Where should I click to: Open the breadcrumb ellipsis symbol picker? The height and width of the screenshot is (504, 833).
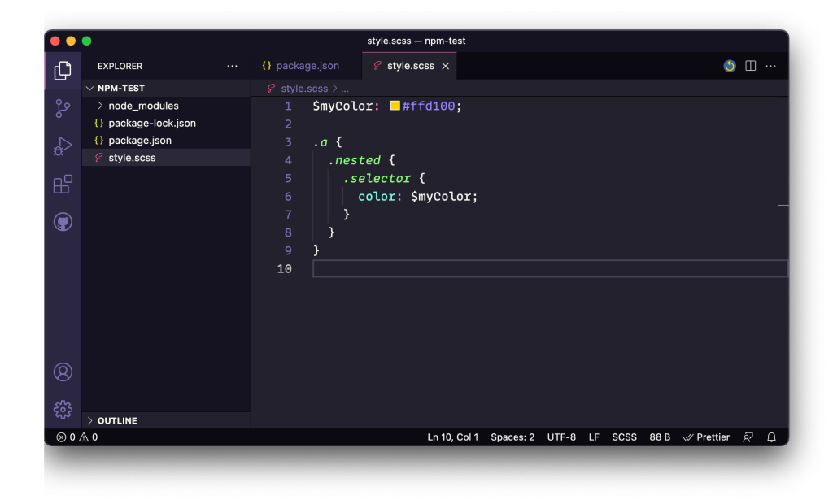(345, 89)
